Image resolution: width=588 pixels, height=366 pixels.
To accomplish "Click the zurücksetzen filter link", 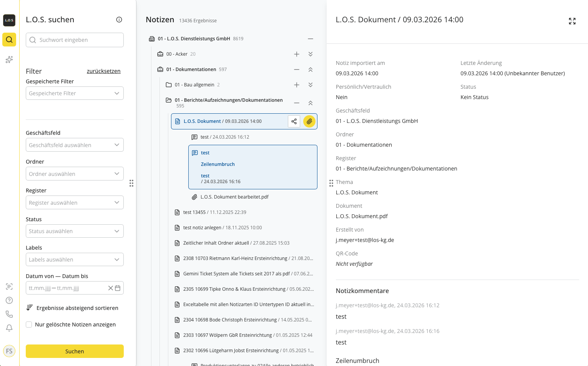I will pos(104,71).
